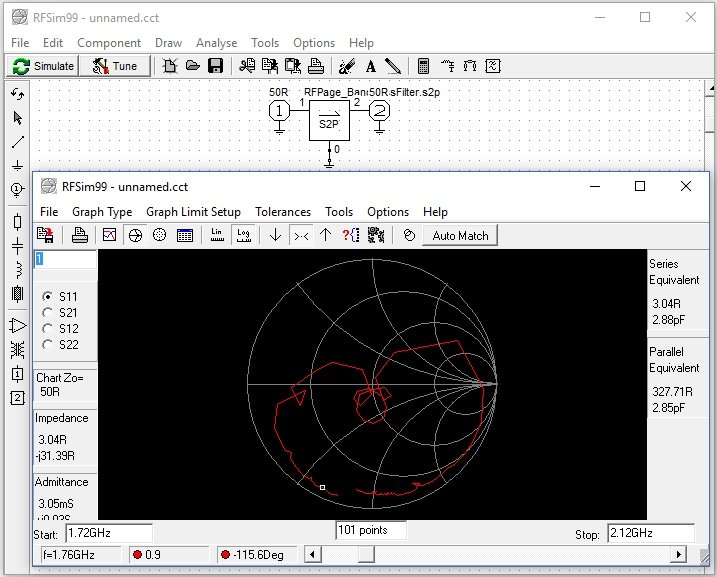717x577 pixels.
Task: Click the Tune button
Action: tap(115, 66)
